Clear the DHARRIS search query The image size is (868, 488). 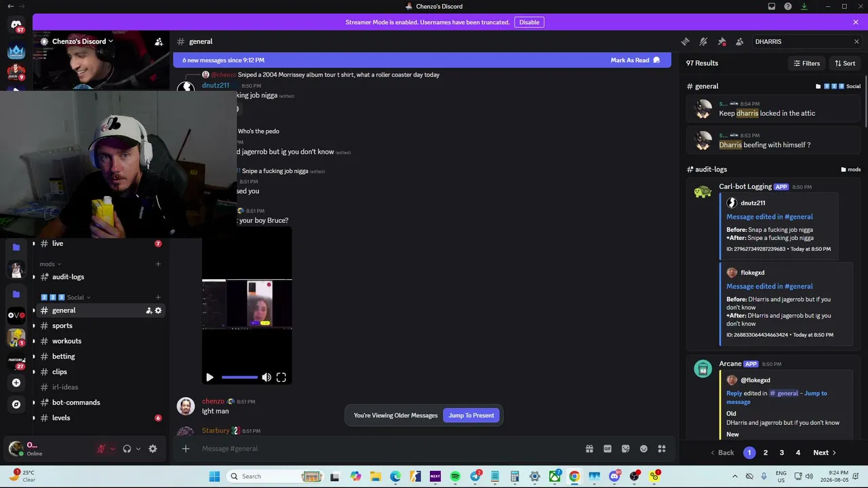point(856,41)
